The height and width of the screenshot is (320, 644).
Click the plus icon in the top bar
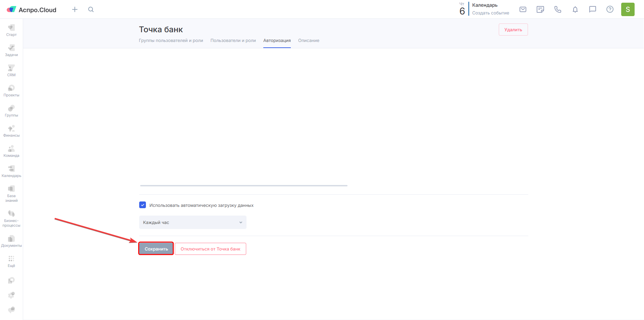75,9
